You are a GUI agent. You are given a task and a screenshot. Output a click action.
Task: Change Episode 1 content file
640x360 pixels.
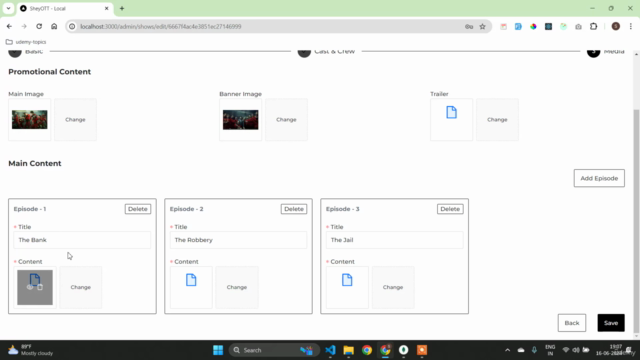(81, 287)
